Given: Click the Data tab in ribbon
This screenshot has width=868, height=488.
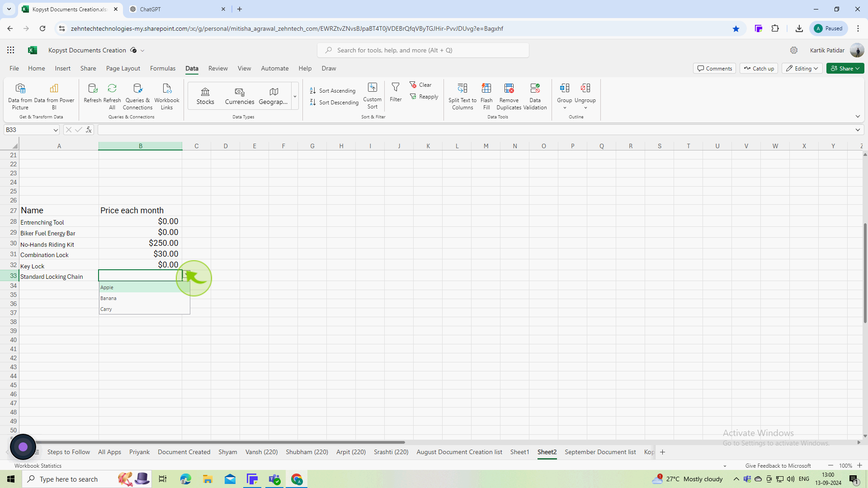Looking at the screenshot, I should 192,68.
